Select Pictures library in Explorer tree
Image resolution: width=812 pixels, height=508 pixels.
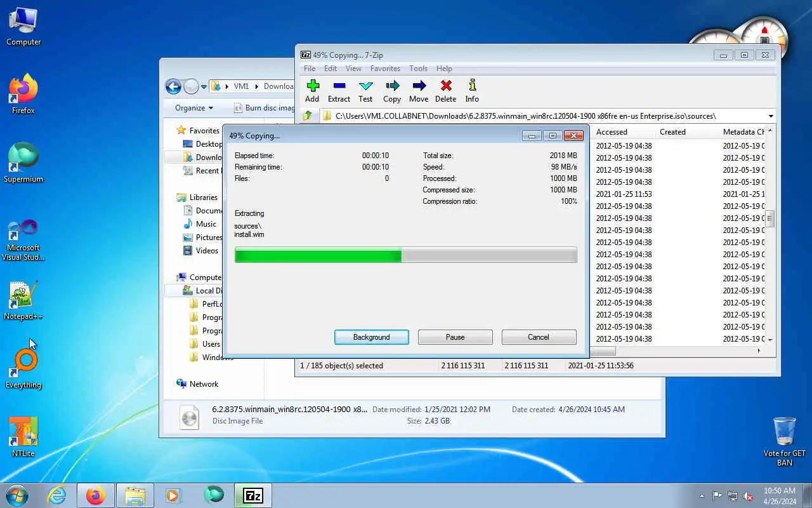203,237
